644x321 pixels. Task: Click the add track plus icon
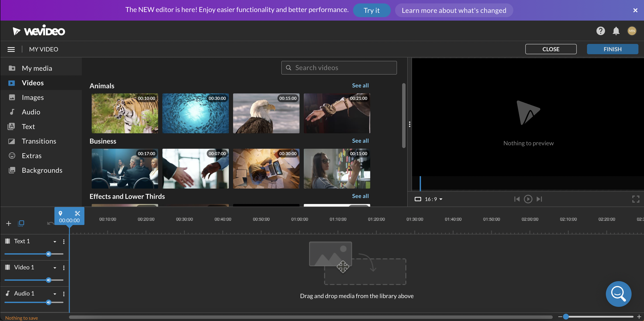(x=9, y=223)
